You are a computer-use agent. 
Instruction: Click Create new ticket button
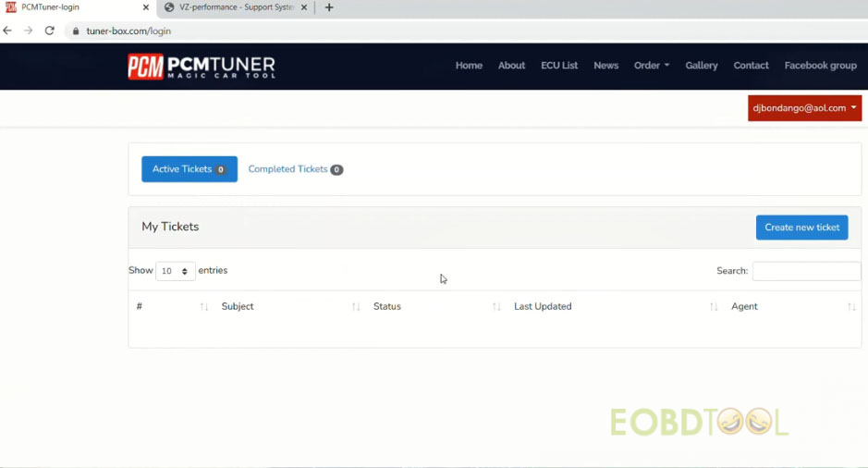coord(801,228)
